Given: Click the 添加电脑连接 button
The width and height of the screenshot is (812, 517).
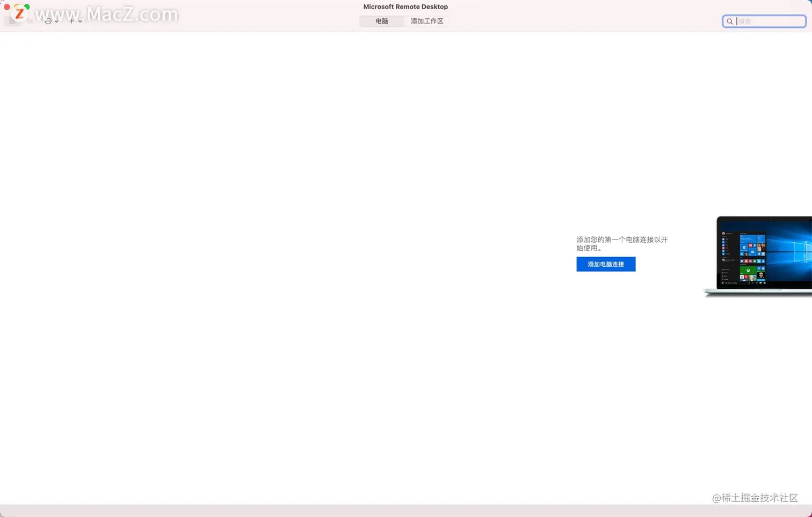Looking at the screenshot, I should 606,264.
